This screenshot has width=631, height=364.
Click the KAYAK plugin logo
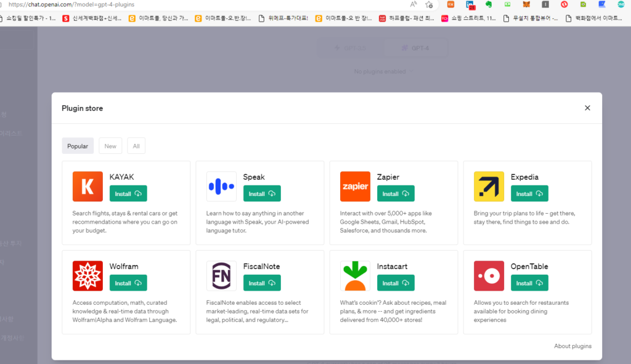[88, 187]
